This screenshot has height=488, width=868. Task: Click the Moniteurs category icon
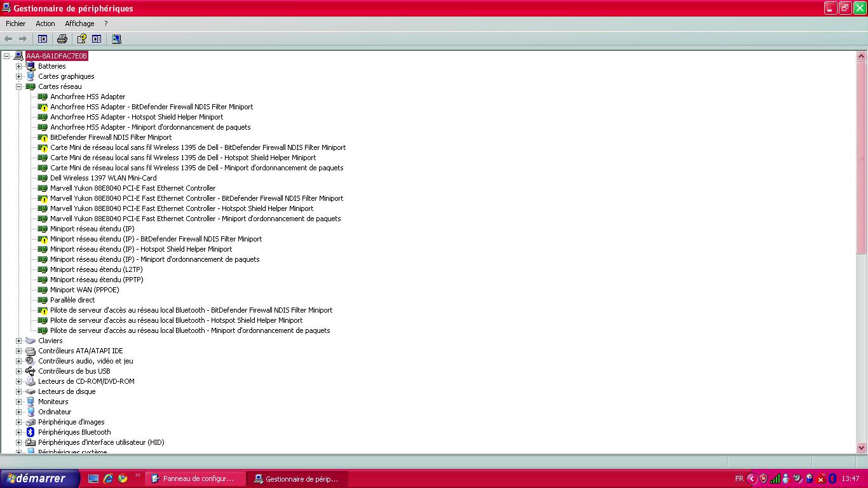[x=30, y=402]
